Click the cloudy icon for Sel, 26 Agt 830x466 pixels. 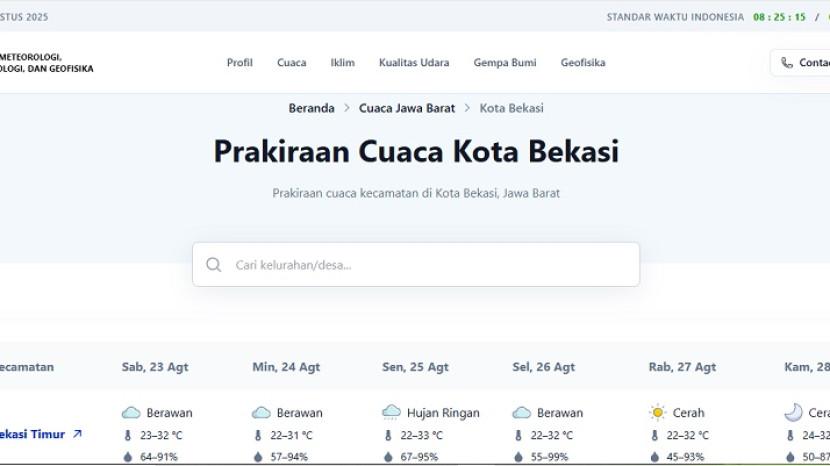(521, 413)
